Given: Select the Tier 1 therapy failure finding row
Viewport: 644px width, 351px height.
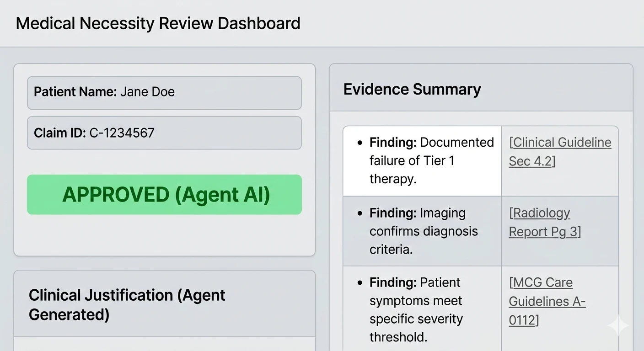Looking at the screenshot, I should tap(422, 160).
